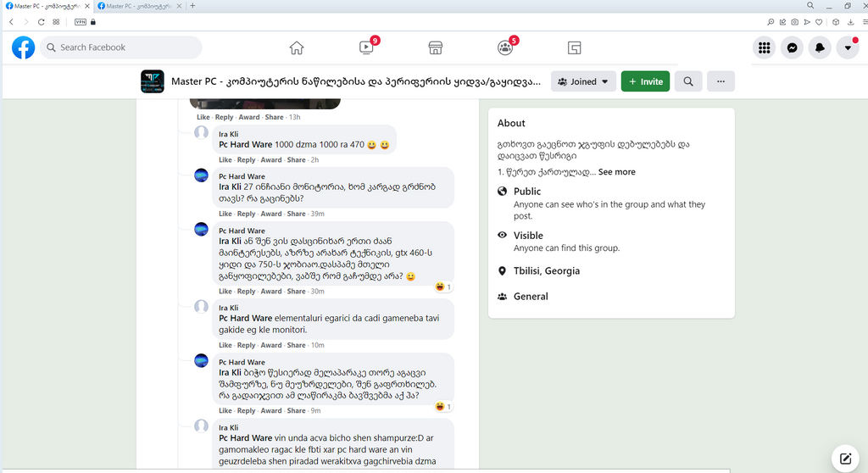
Task: Open the page zoom magnifier in address bar
Action: click(x=771, y=22)
